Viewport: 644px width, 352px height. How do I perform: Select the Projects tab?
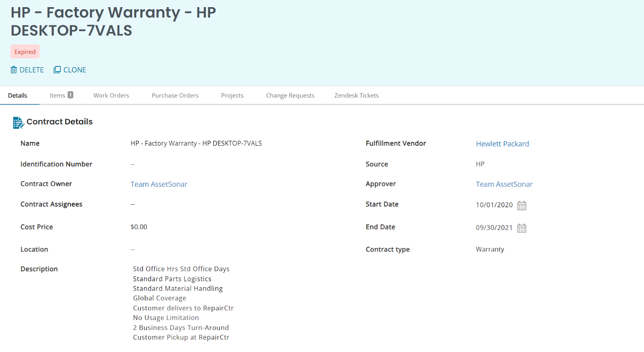(232, 96)
